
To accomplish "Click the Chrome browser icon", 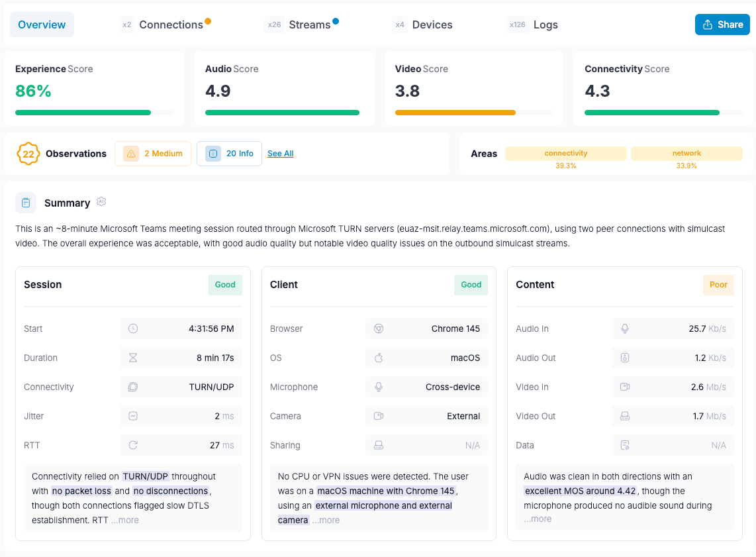I will point(379,329).
